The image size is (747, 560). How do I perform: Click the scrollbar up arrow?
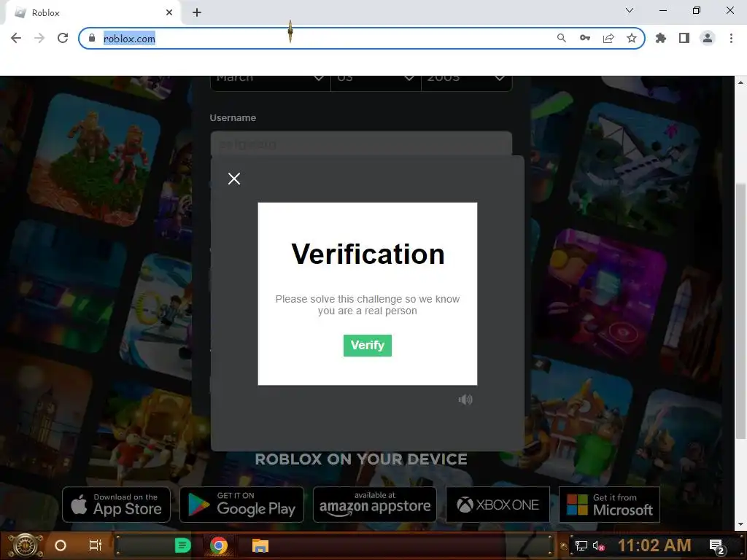point(740,82)
